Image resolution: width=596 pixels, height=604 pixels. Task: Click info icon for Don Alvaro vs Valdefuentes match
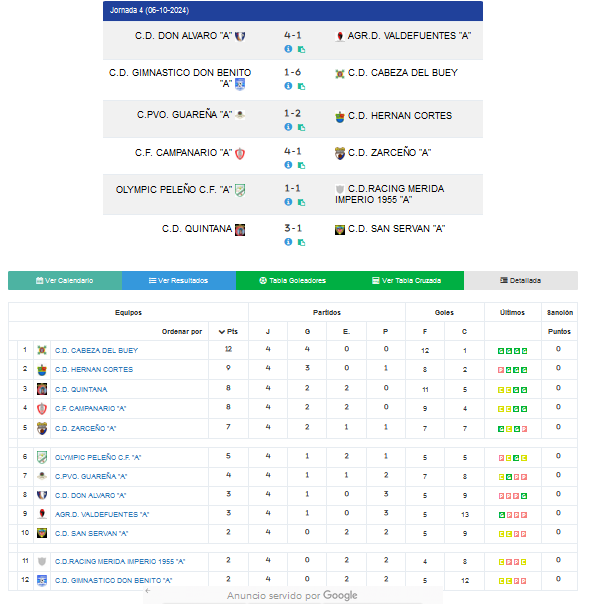click(288, 49)
